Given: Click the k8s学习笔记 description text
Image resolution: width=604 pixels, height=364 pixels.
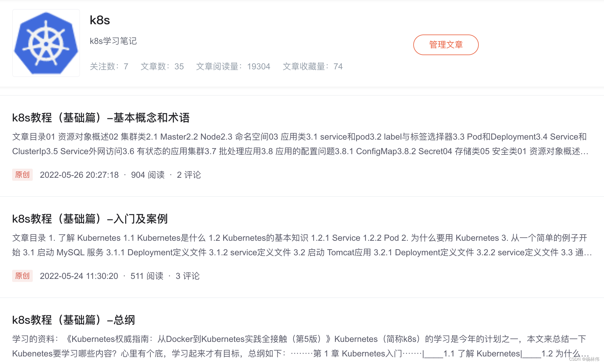Looking at the screenshot, I should [x=113, y=41].
